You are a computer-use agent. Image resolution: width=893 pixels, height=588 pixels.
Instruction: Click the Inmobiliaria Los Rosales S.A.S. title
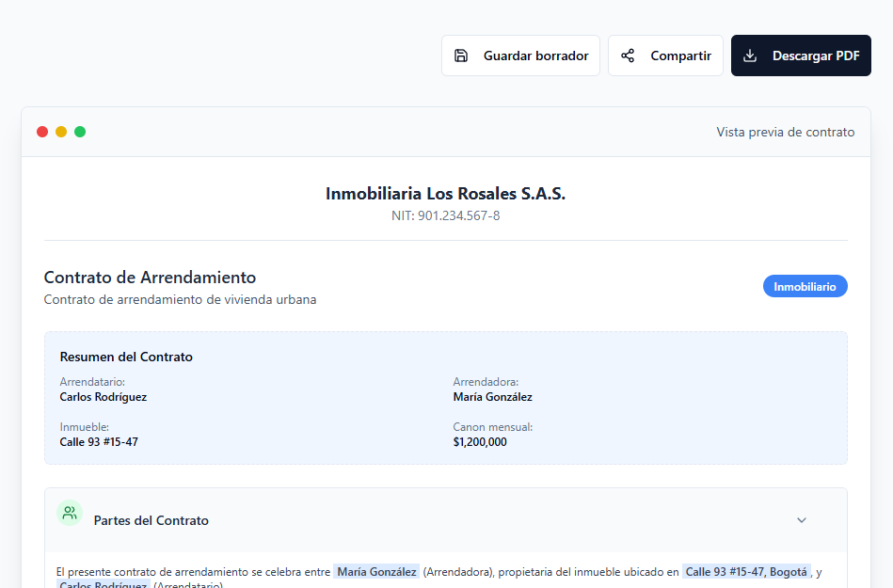pos(445,194)
